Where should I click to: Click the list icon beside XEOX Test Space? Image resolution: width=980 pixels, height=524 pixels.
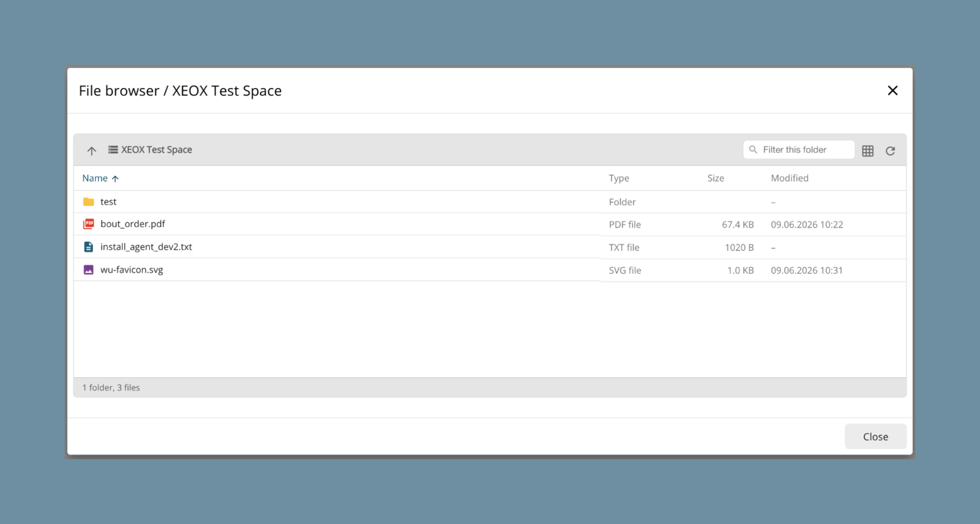[113, 149]
